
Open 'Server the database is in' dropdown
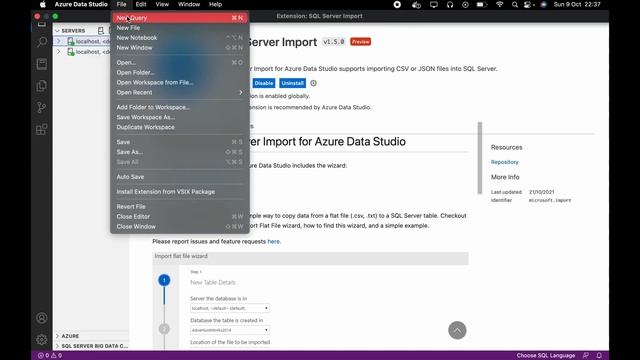pyautogui.click(x=229, y=308)
